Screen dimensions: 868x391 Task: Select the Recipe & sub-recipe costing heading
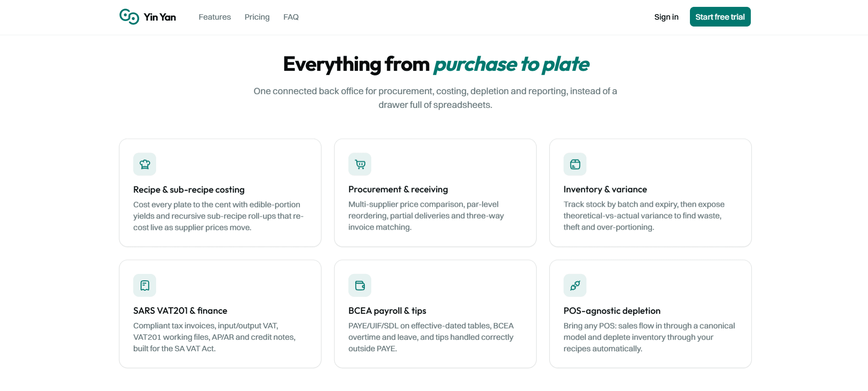pyautogui.click(x=189, y=189)
